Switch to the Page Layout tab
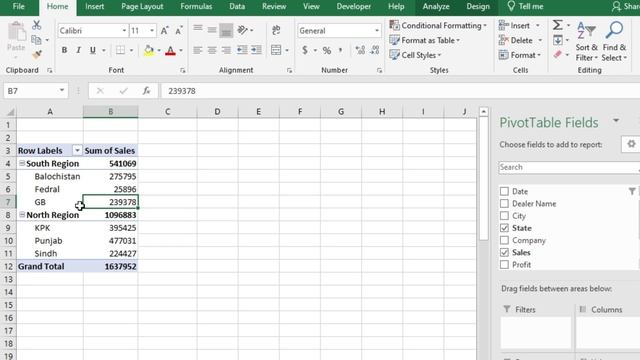The height and width of the screenshot is (360, 640). click(x=142, y=7)
